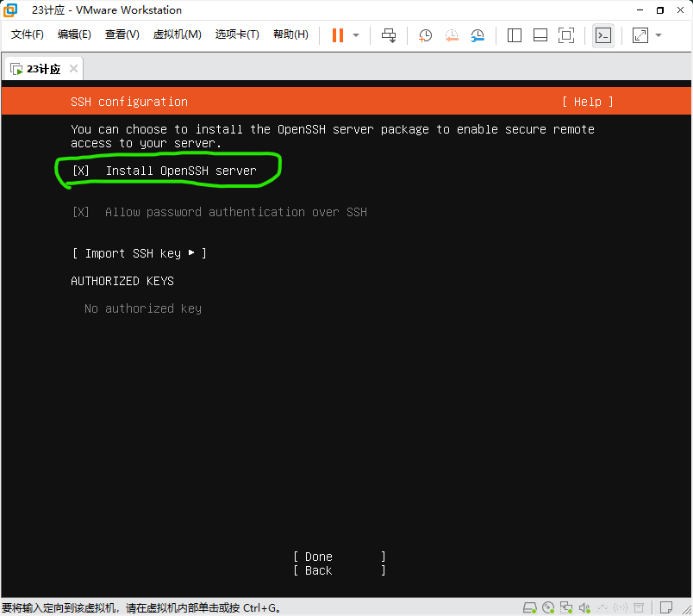
Task: Open the 选项卡(T) menu
Action: click(237, 34)
